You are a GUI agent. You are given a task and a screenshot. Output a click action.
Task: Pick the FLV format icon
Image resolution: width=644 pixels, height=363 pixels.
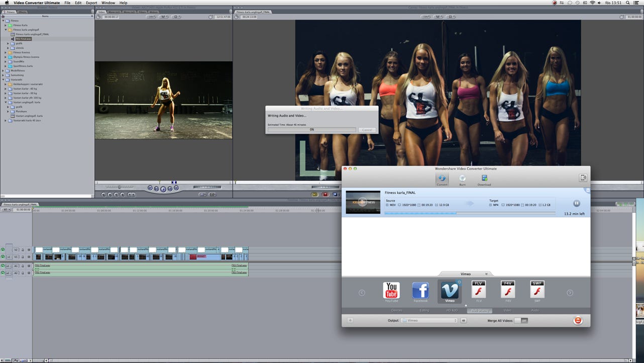tap(479, 291)
